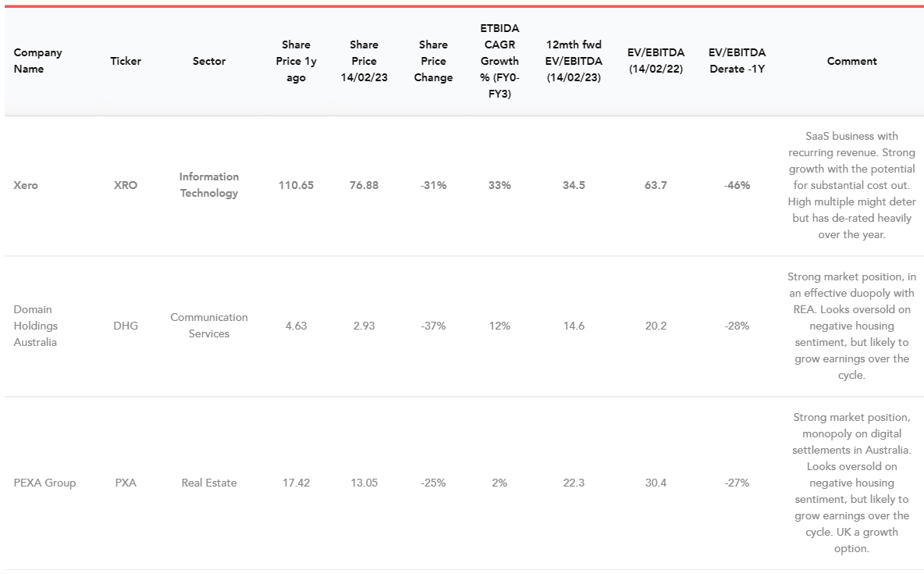Select the DHG ticker cell
Screen dimensions: 924x574
tap(126, 326)
